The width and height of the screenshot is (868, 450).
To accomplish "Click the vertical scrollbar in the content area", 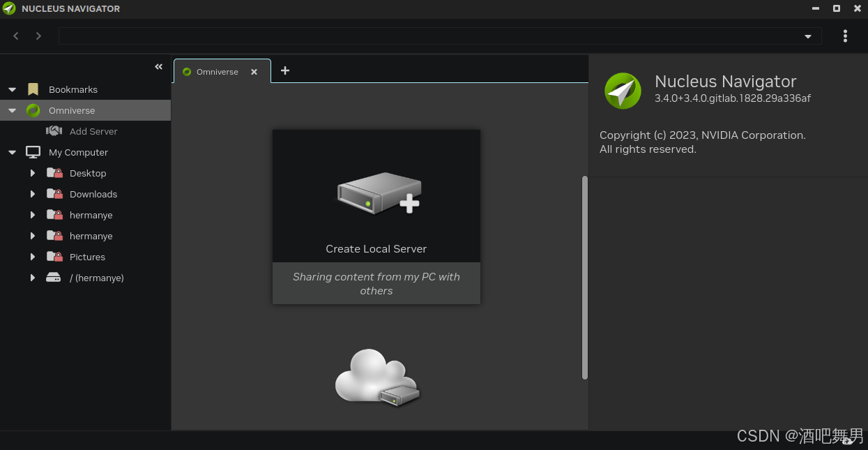I will pos(585,278).
